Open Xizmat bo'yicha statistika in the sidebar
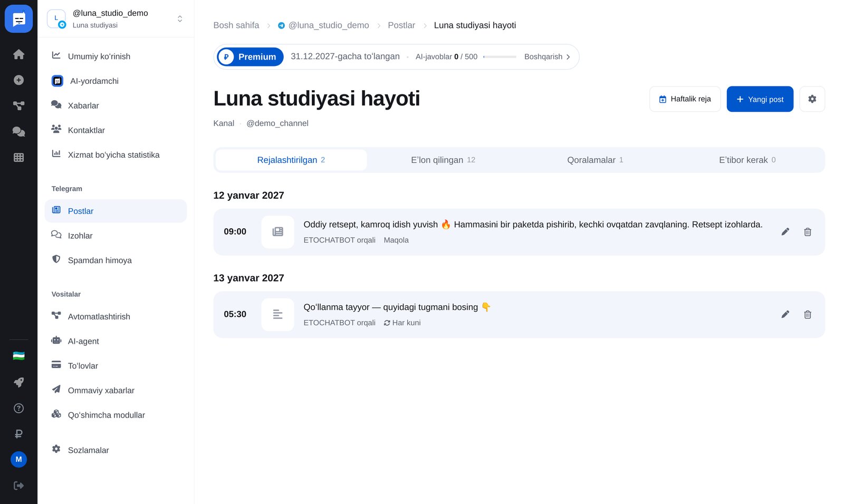 pyautogui.click(x=116, y=155)
